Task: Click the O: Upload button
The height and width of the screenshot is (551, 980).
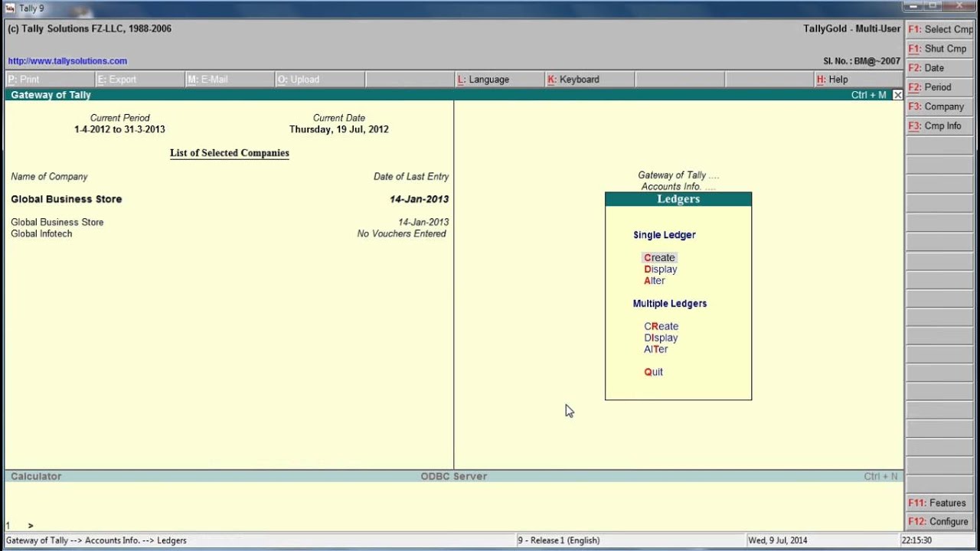Action: 319,80
